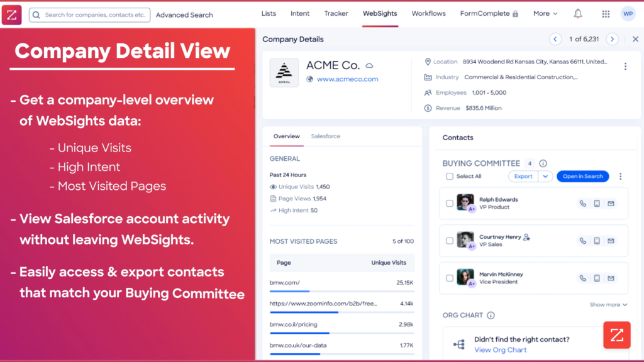644x362 pixels.
Task: Open company header three-dot menu
Action: (x=626, y=66)
